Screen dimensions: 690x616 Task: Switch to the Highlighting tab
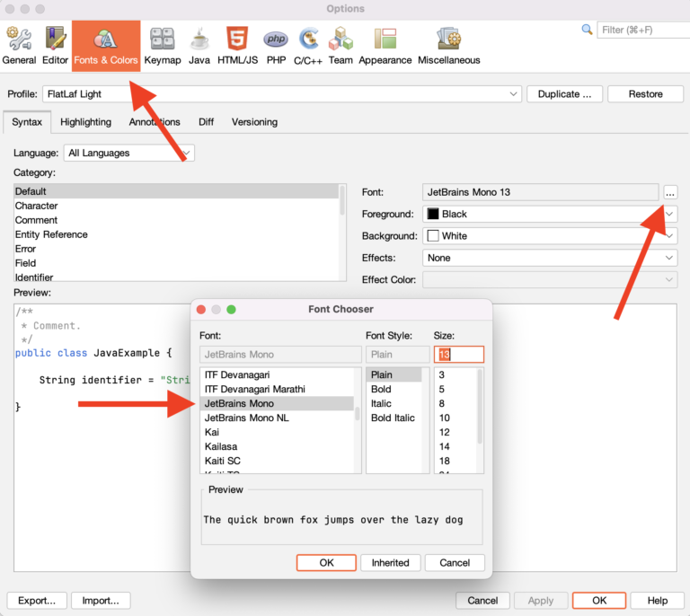point(86,122)
